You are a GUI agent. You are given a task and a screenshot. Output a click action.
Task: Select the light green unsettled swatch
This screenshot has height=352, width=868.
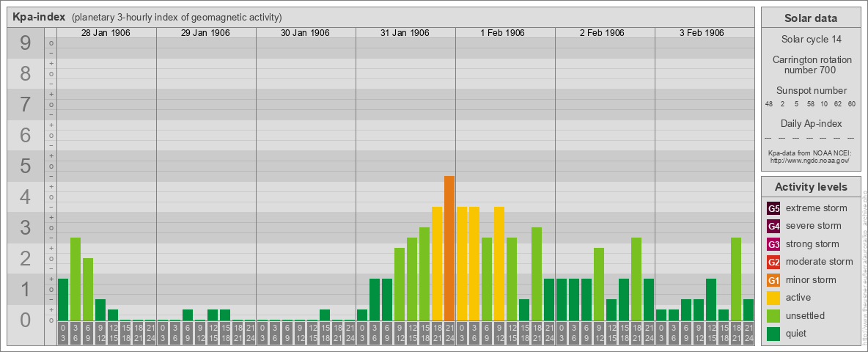point(773,315)
